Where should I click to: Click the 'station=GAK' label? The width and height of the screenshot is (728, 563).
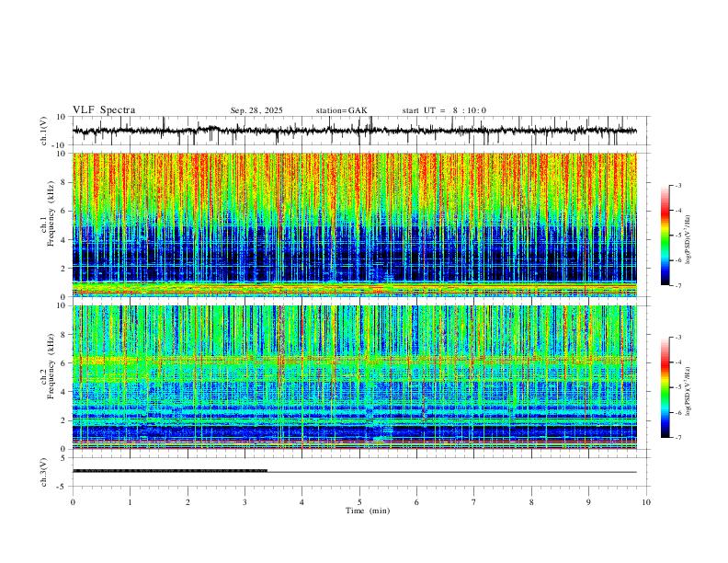click(341, 110)
